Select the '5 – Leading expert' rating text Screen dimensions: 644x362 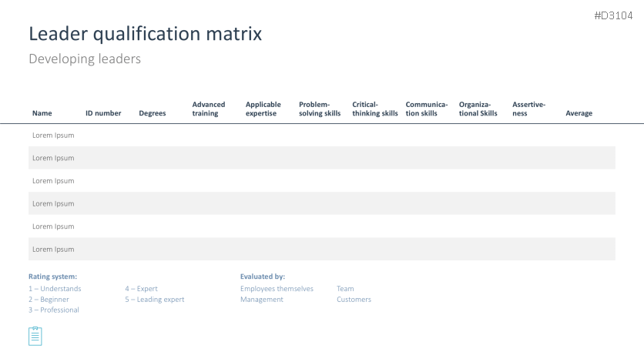point(155,300)
